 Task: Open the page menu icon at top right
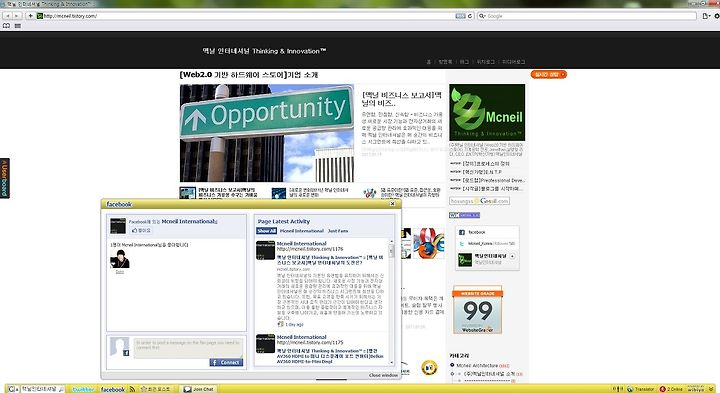point(706,16)
